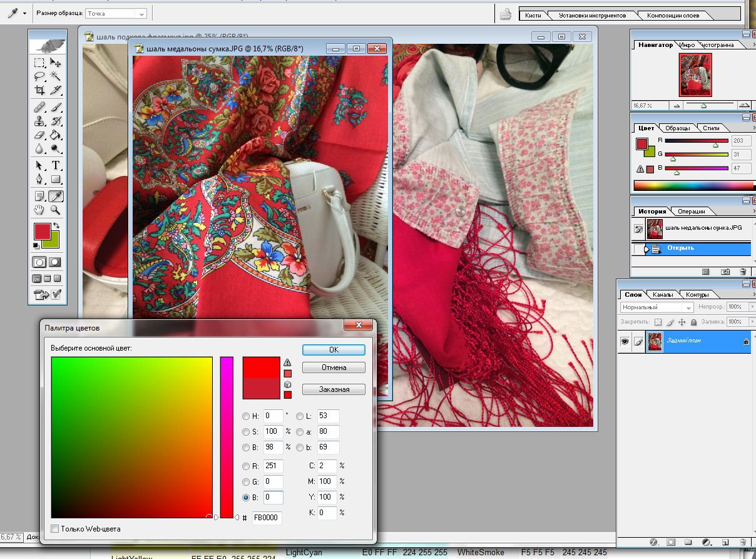
Task: Select the H hue radio button
Action: tap(246, 416)
